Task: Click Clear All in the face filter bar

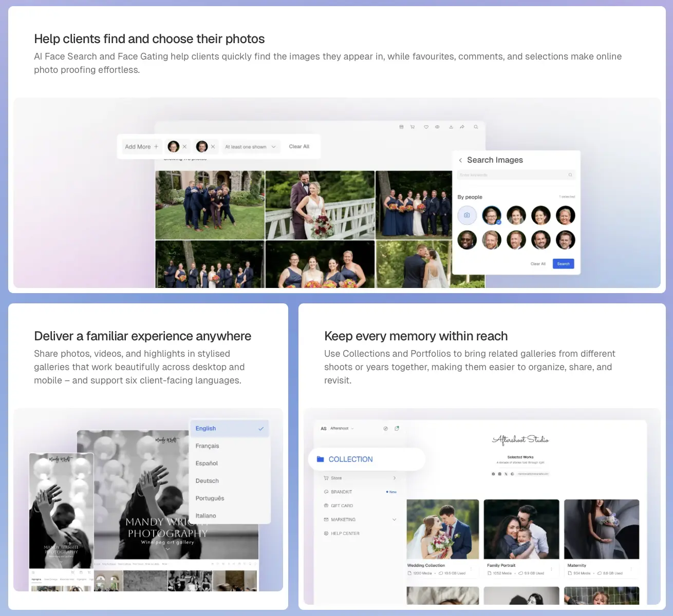Action: (299, 146)
